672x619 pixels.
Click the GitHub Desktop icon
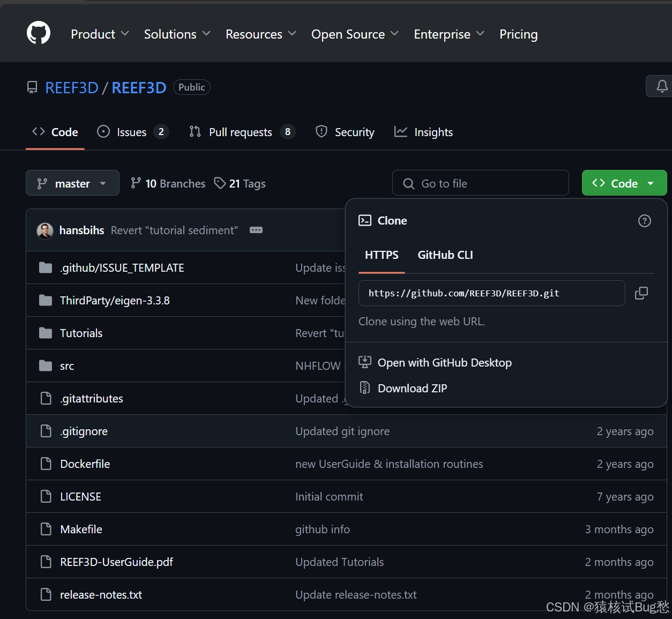point(365,362)
